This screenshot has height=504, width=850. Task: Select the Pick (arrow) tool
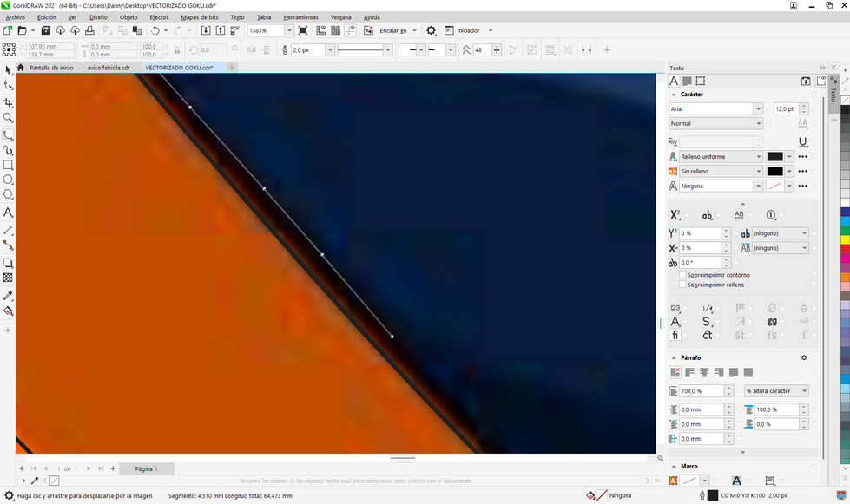click(x=8, y=70)
